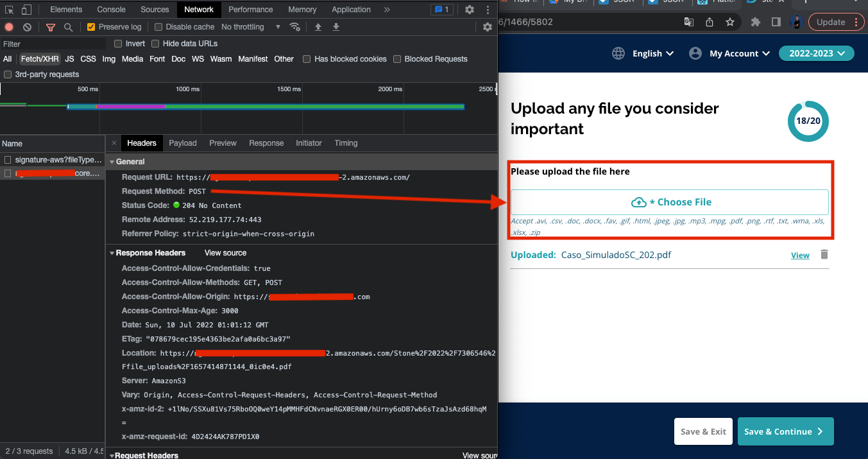868x459 pixels.
Task: Check the 3rd-party requests checkbox
Action: coord(7,74)
